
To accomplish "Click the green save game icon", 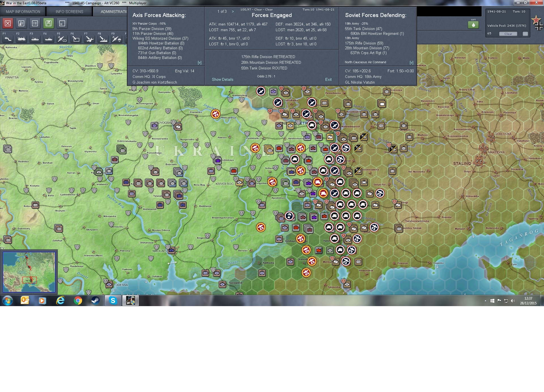I will 48,24.
